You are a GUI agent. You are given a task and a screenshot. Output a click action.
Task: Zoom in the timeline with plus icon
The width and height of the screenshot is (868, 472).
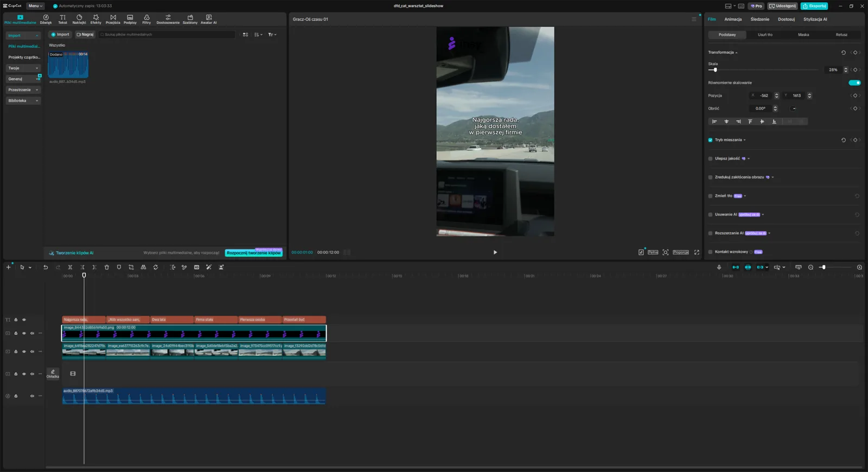click(x=859, y=267)
